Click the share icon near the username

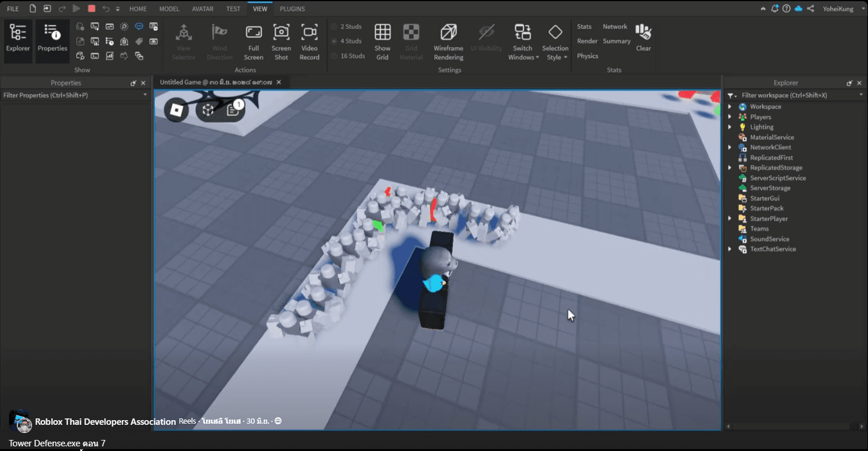tap(810, 9)
